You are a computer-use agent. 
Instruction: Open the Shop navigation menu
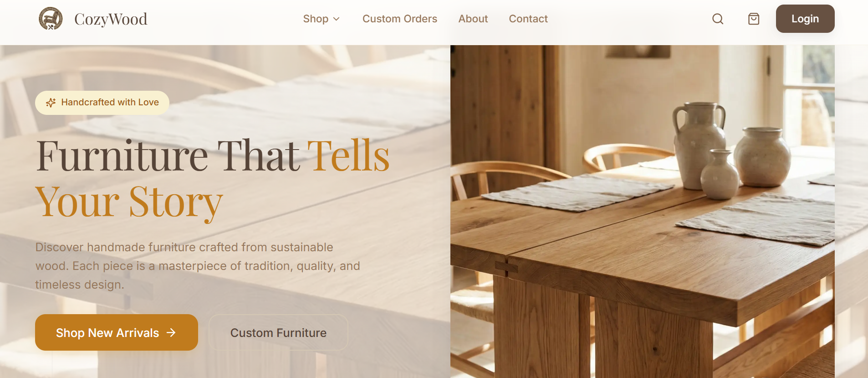322,19
